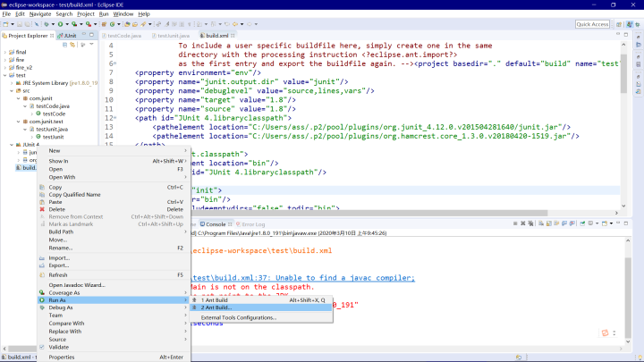Screen dimensions: 644x362
Task: Click External Tools Configurations... entry
Action: click(x=238, y=317)
